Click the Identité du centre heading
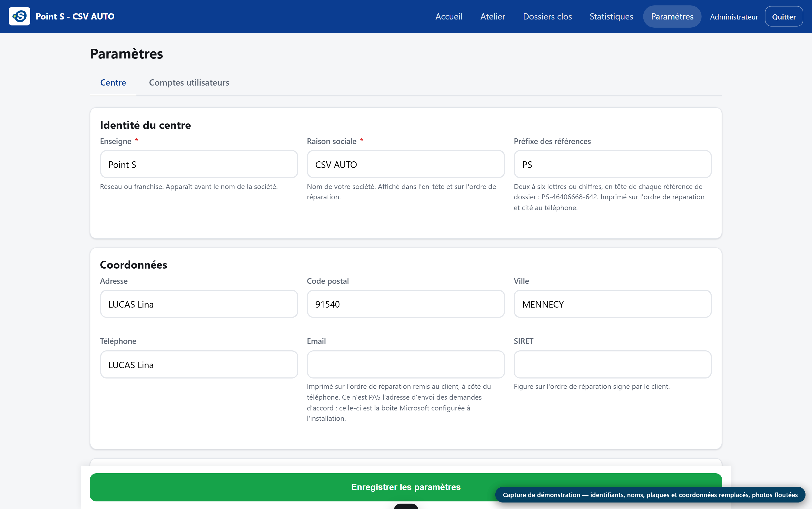The width and height of the screenshot is (812, 509). tap(145, 125)
